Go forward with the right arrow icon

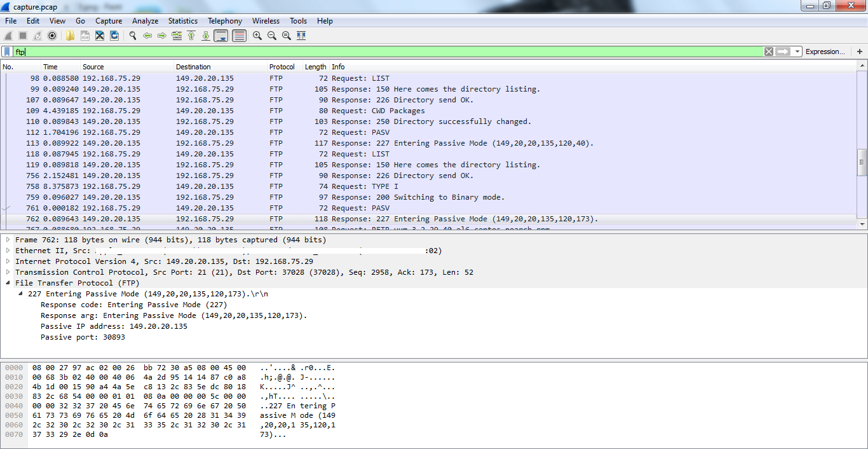coord(162,36)
